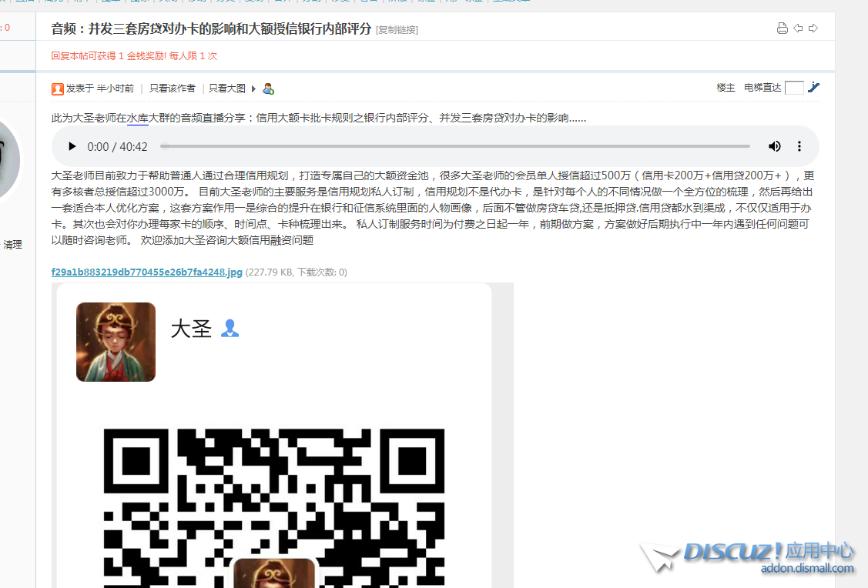Mute the audio player volume

pos(774,146)
